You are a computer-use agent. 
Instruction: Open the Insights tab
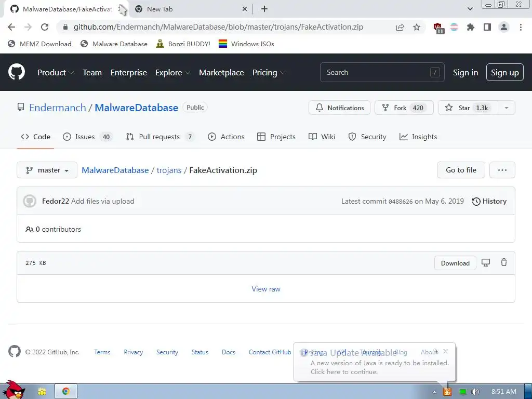(x=418, y=137)
